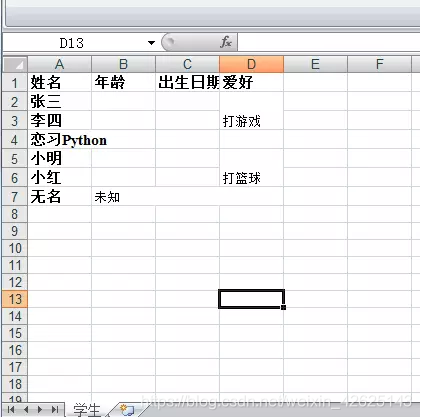Click cell containing 爱好
The height and width of the screenshot is (420, 422).
251,82
